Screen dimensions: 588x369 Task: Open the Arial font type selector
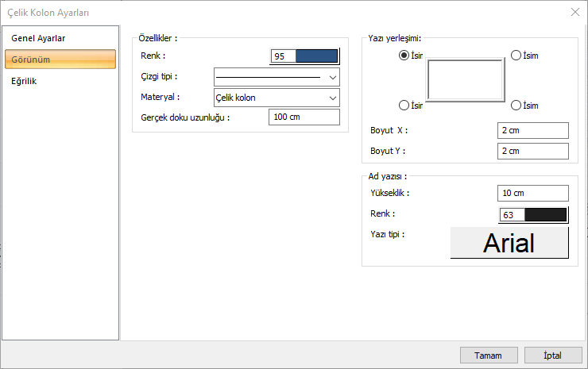click(x=509, y=243)
